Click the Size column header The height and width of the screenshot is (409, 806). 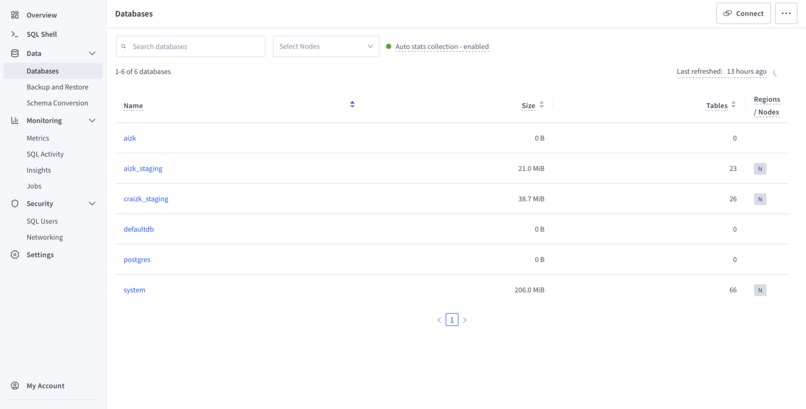pos(528,105)
